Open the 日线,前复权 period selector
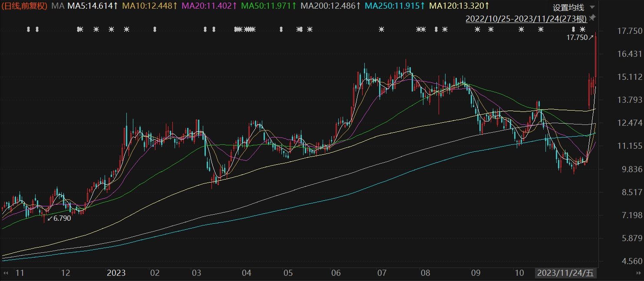Viewport: 644px width, 281px height. 24,6
